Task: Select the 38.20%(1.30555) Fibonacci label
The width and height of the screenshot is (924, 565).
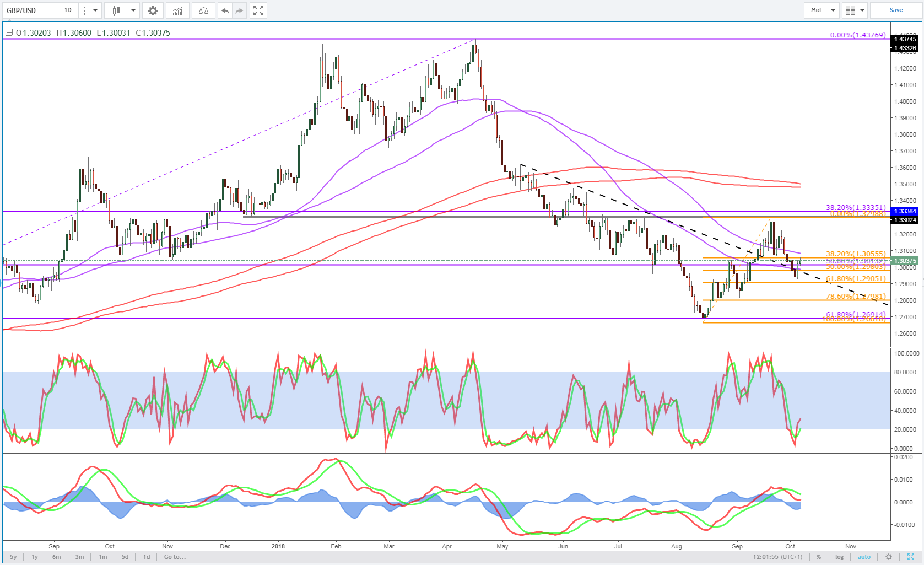Action: coord(856,254)
